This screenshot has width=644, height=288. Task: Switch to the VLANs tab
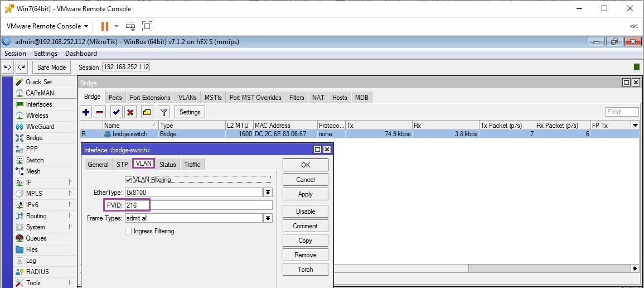[x=187, y=97]
